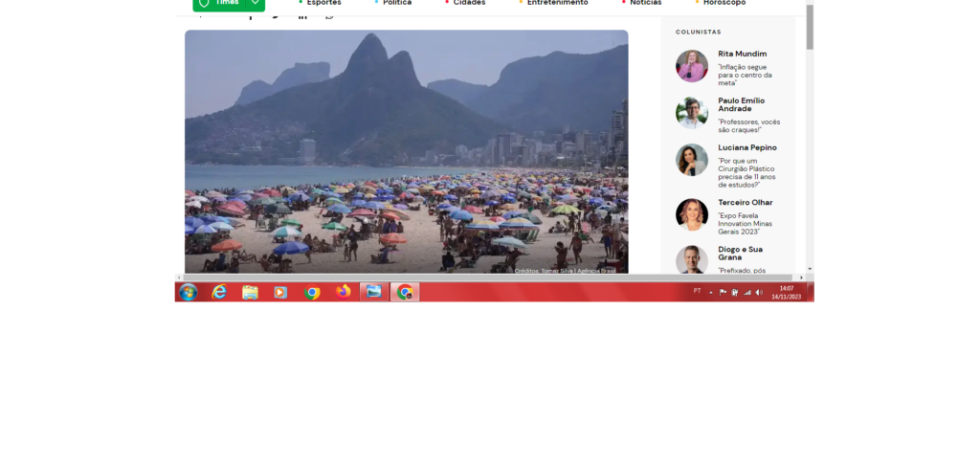The width and height of the screenshot is (980, 466).
Task: Open Paulo Emílio Andrade's avatar
Action: click(692, 113)
